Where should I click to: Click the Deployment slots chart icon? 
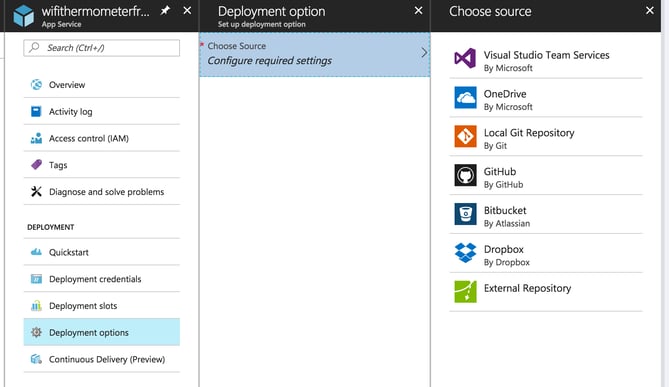click(x=36, y=306)
